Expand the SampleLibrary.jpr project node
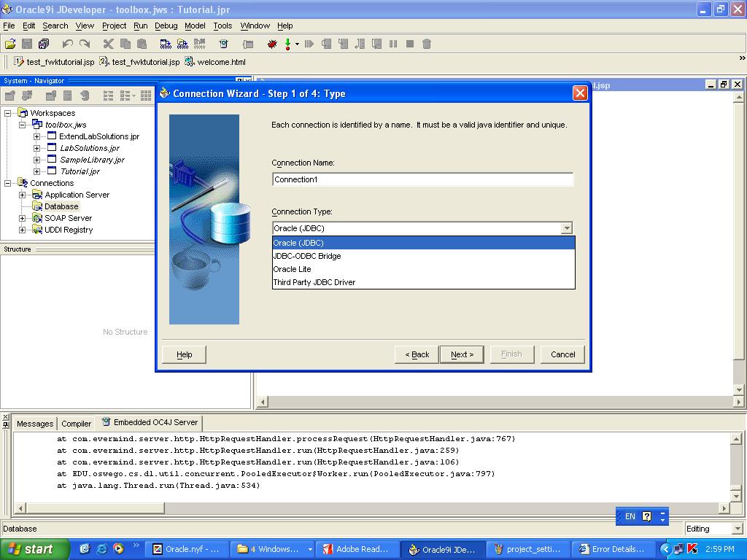 point(36,160)
